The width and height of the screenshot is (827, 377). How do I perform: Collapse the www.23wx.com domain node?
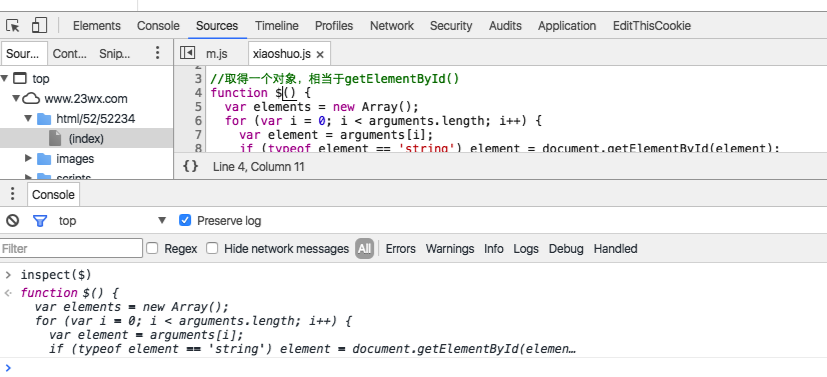(x=16, y=99)
